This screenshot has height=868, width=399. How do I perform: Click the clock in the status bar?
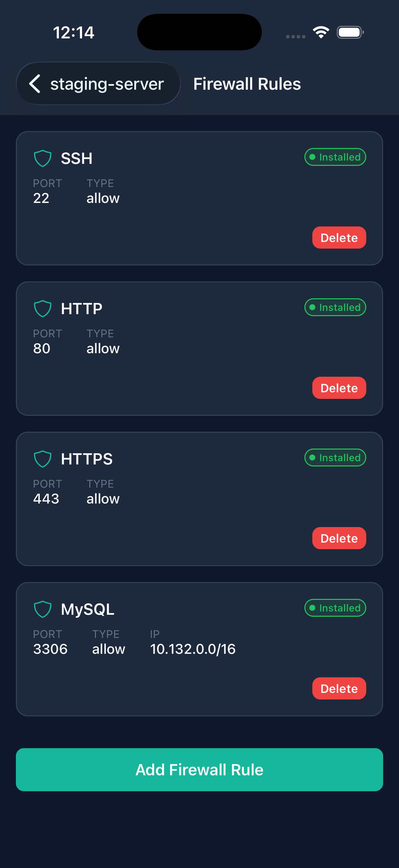coord(73,32)
